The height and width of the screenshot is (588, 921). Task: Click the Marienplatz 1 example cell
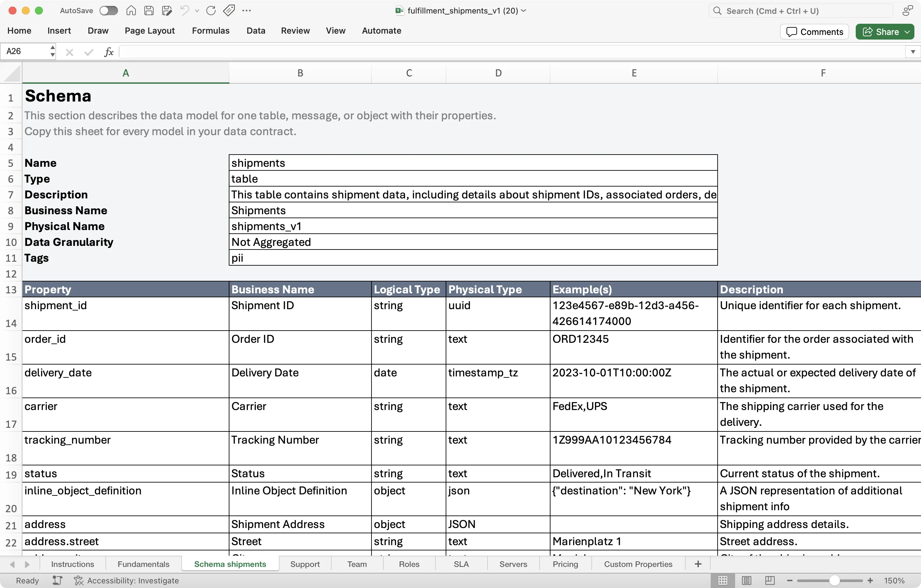(x=634, y=541)
